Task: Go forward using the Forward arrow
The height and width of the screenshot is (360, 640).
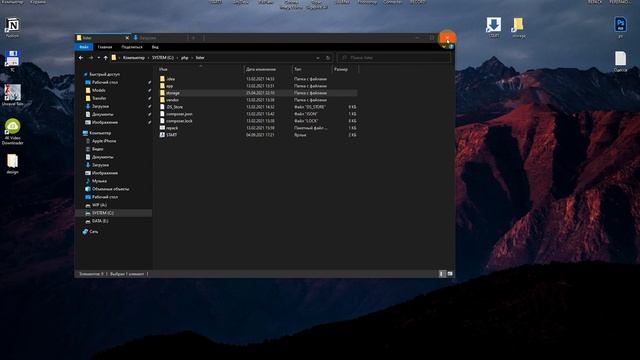Action: click(91, 58)
